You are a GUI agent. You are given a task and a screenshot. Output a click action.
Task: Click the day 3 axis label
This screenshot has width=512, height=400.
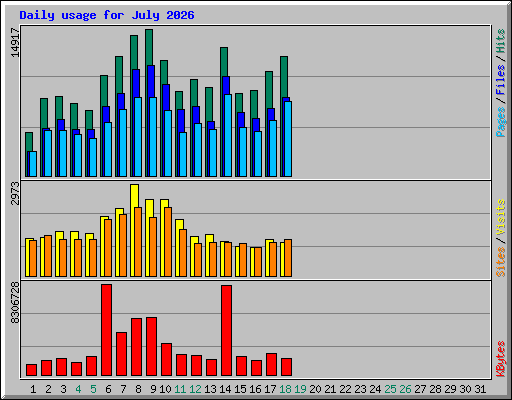(x=63, y=389)
